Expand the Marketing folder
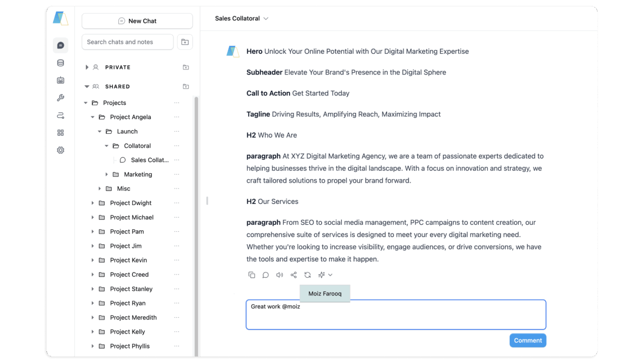Viewport: 644px width, 363px height. click(106, 174)
